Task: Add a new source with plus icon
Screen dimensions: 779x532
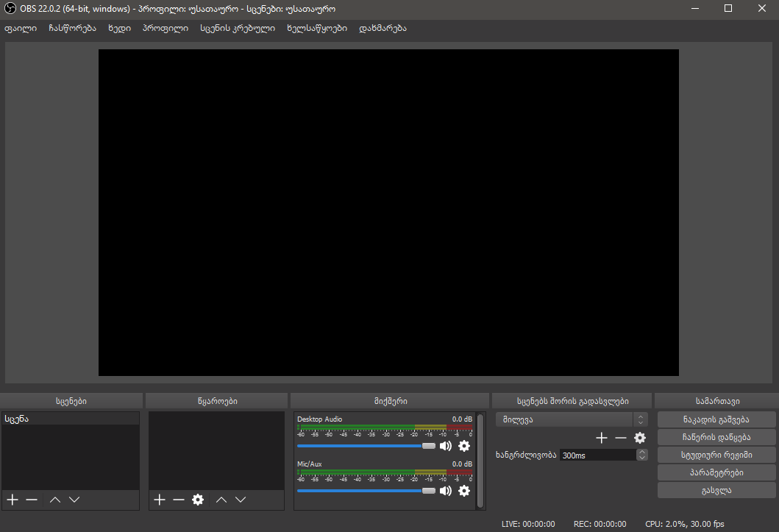Action: (x=160, y=500)
